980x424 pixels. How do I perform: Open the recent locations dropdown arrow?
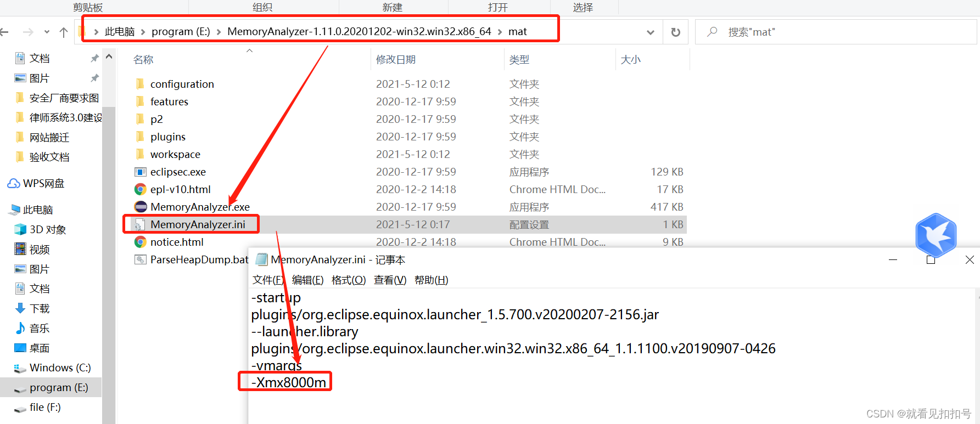(47, 32)
